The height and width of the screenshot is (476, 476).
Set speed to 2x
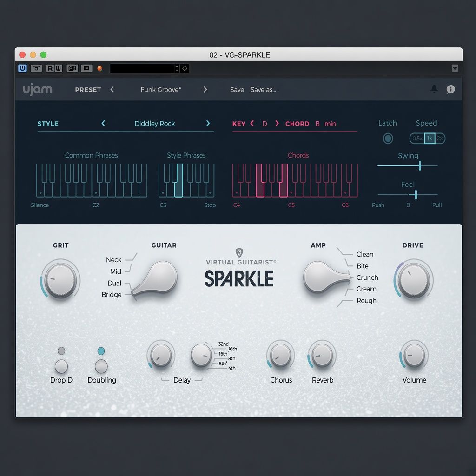tap(440, 139)
